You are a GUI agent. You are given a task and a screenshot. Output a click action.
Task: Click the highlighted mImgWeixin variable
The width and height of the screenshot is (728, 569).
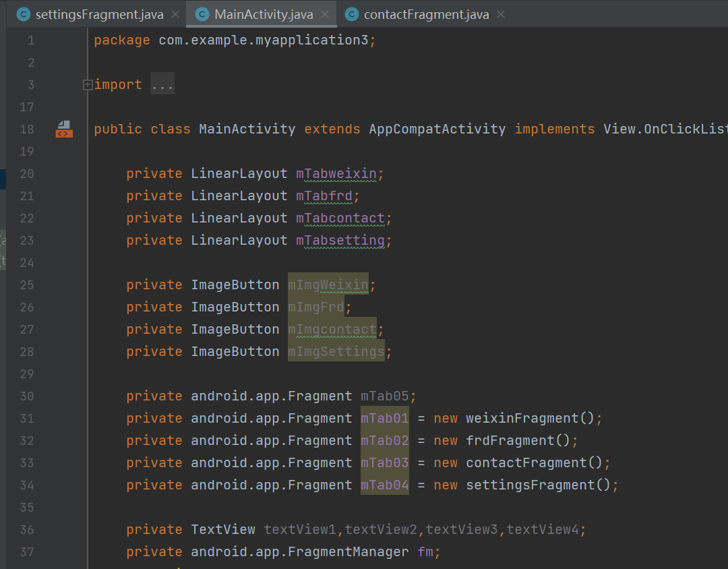pos(328,284)
